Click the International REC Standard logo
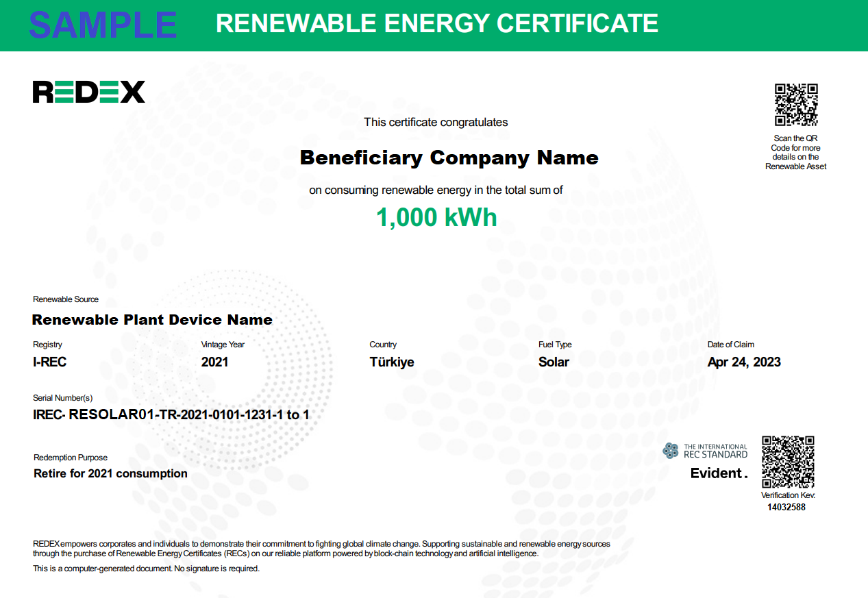 click(705, 451)
